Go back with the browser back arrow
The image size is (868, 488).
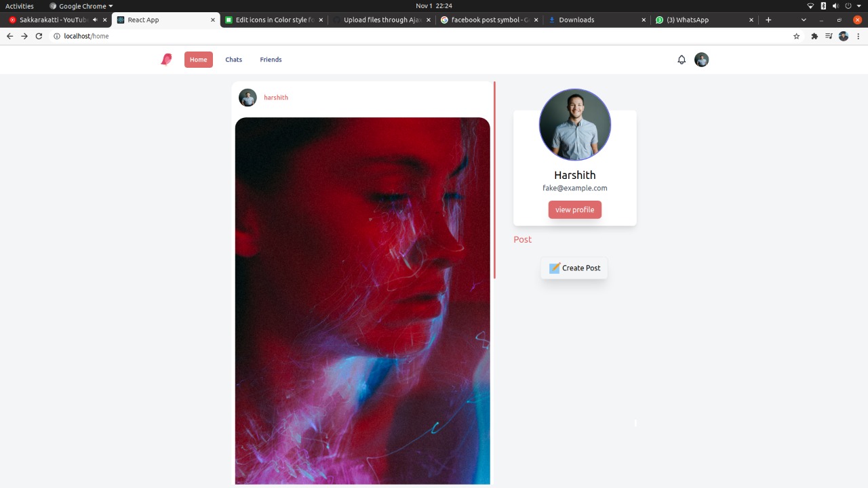pos(9,36)
